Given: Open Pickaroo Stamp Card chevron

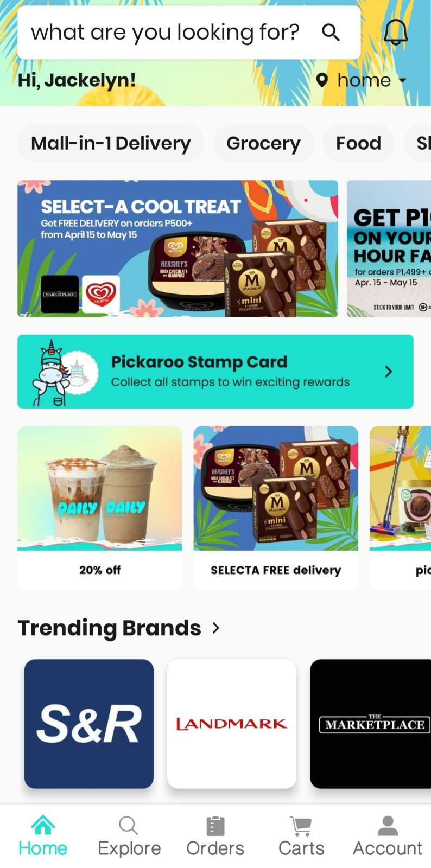Looking at the screenshot, I should [x=388, y=372].
